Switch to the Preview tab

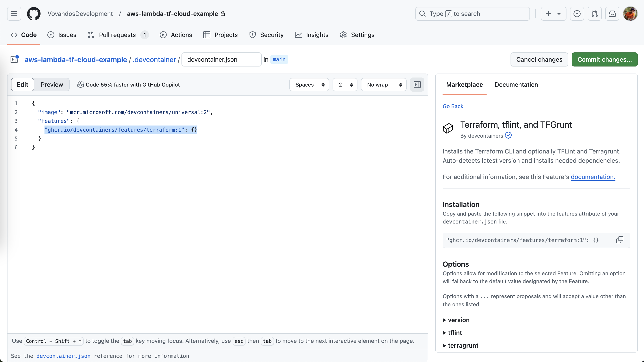[52, 85]
